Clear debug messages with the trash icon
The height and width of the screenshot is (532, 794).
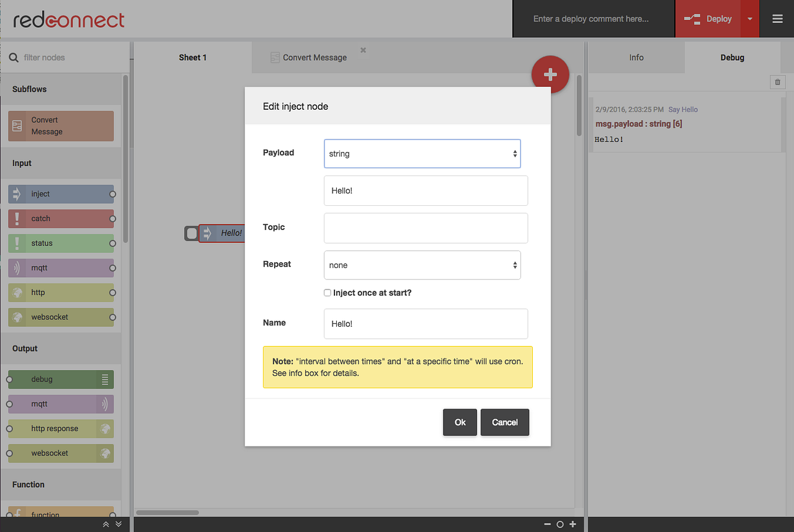(x=777, y=81)
